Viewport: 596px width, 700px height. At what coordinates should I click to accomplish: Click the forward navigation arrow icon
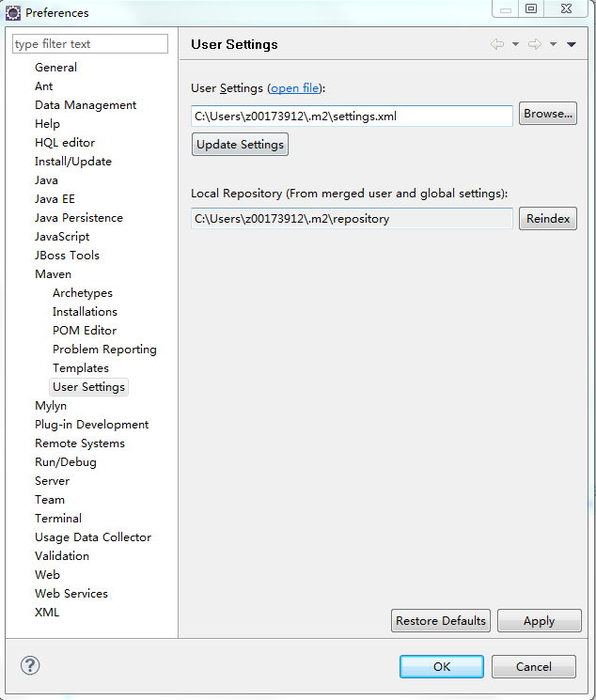click(x=534, y=45)
